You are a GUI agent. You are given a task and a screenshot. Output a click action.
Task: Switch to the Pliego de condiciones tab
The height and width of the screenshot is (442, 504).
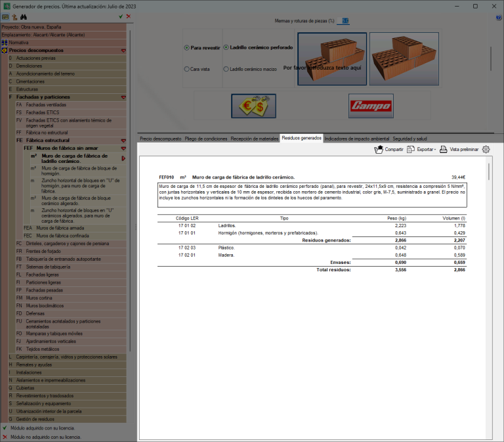(x=206, y=139)
